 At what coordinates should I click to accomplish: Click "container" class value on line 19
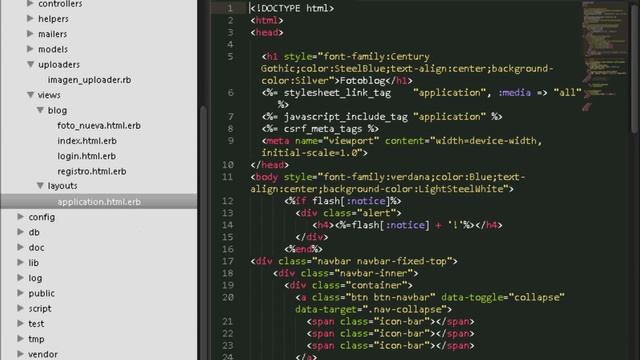pos(376,285)
